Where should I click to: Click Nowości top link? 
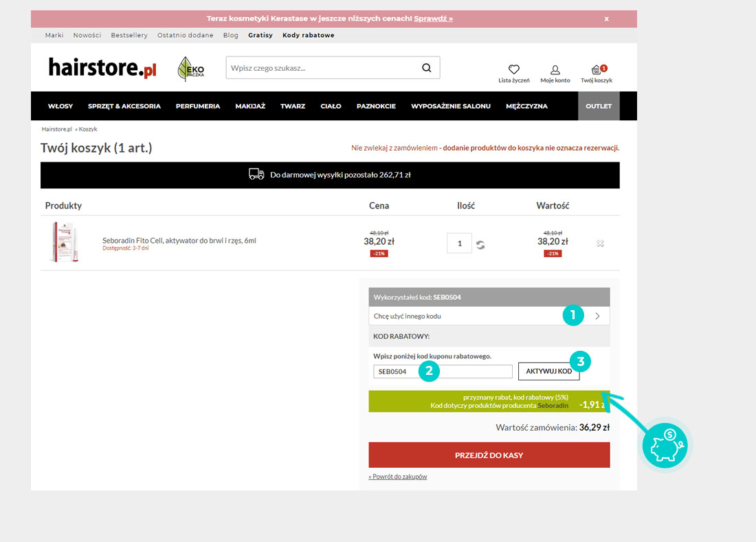pyautogui.click(x=87, y=35)
